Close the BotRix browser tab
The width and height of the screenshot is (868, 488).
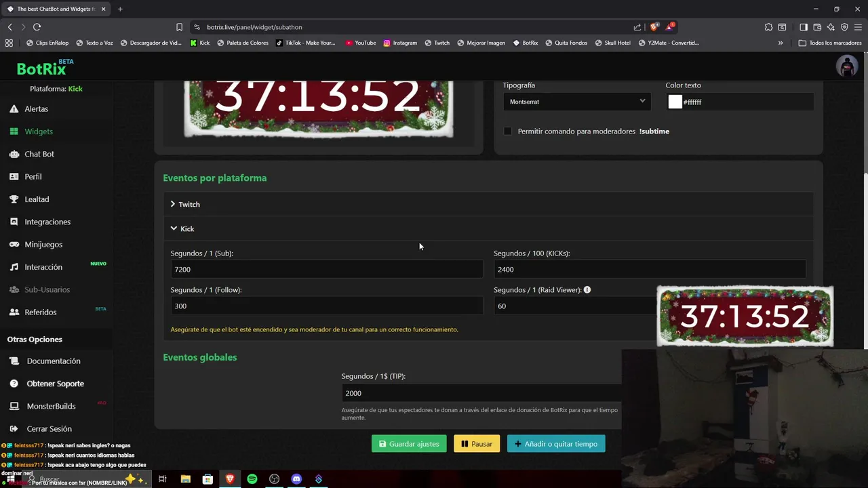(x=103, y=9)
